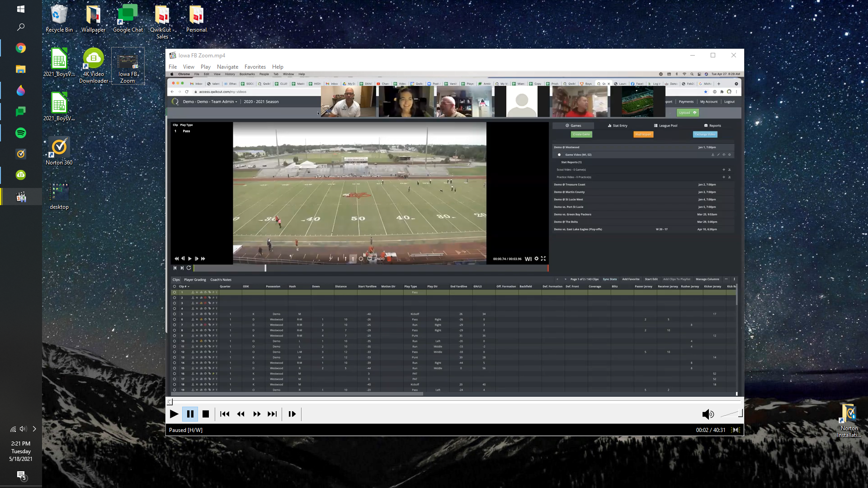Toggle mute with the speaker icon

click(708, 414)
